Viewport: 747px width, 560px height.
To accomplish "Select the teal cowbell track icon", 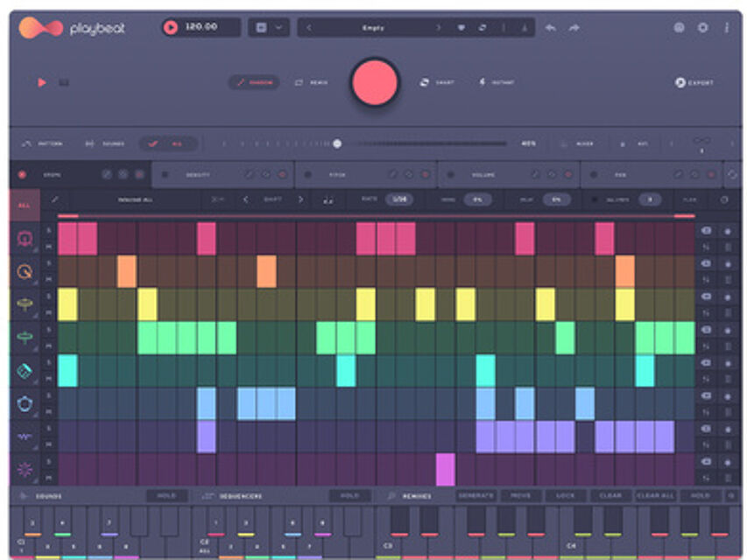I will coord(25,371).
